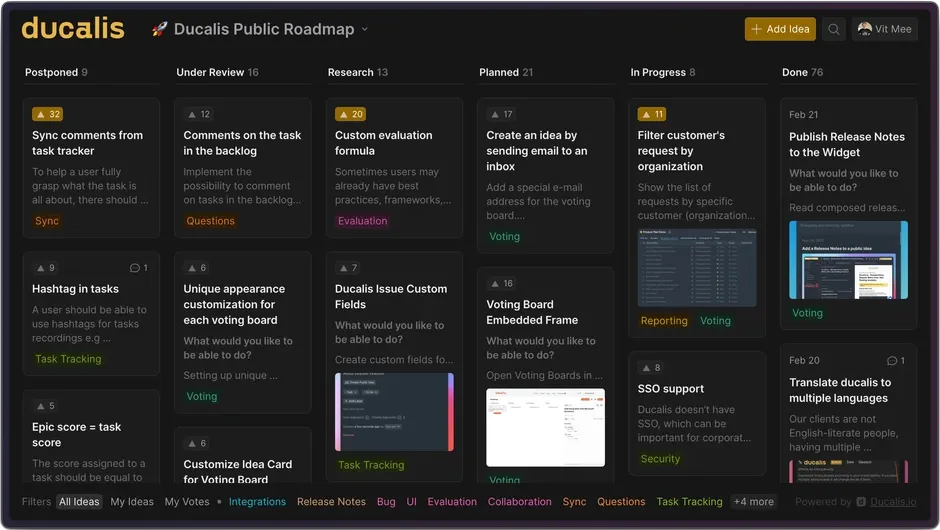Upvote Comments on the task in the backlog (12)
Viewport: 940px width, 530px height.
200,114
